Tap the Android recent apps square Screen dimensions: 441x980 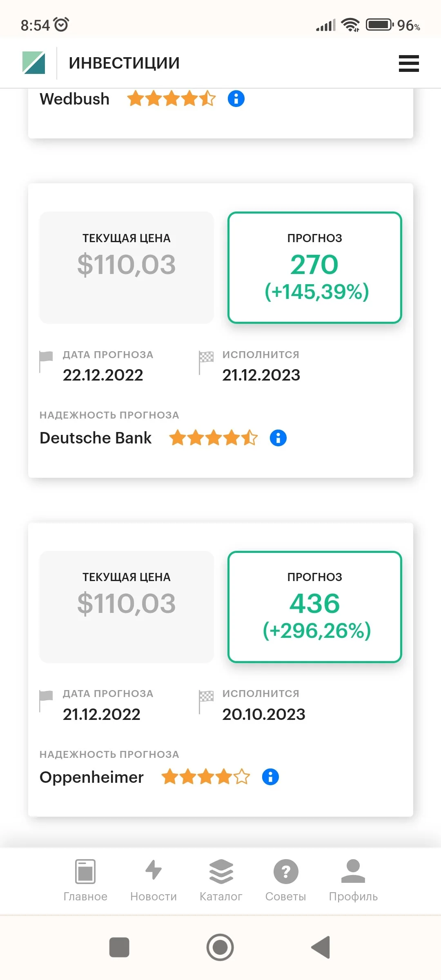119,947
